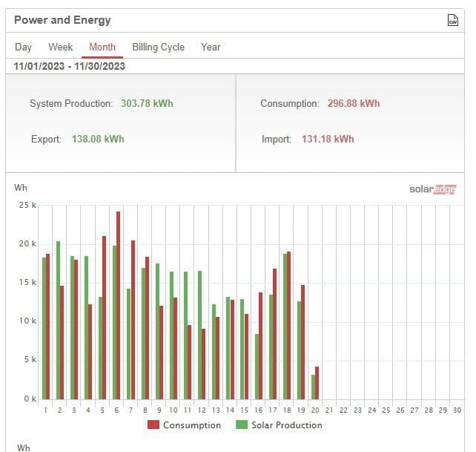The height and width of the screenshot is (452, 476).
Task: Open the Billing Cycle tab
Action: pos(158,47)
